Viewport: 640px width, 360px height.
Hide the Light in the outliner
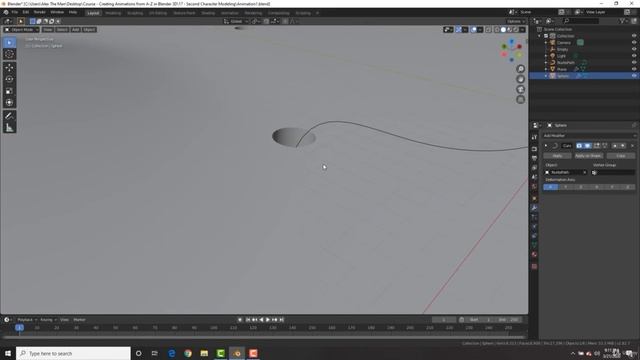tap(634, 56)
